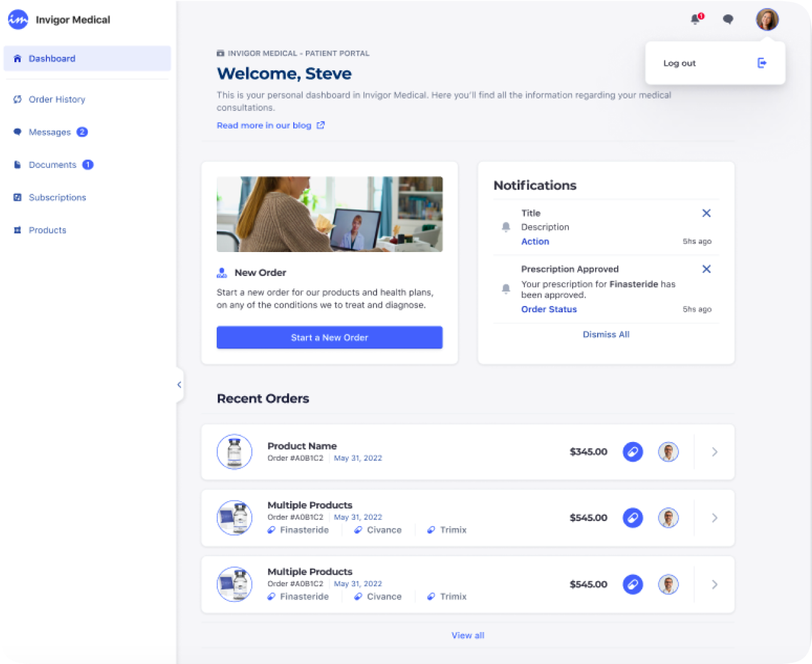Click pill icon on second order row
The image size is (812, 664).
tap(633, 518)
